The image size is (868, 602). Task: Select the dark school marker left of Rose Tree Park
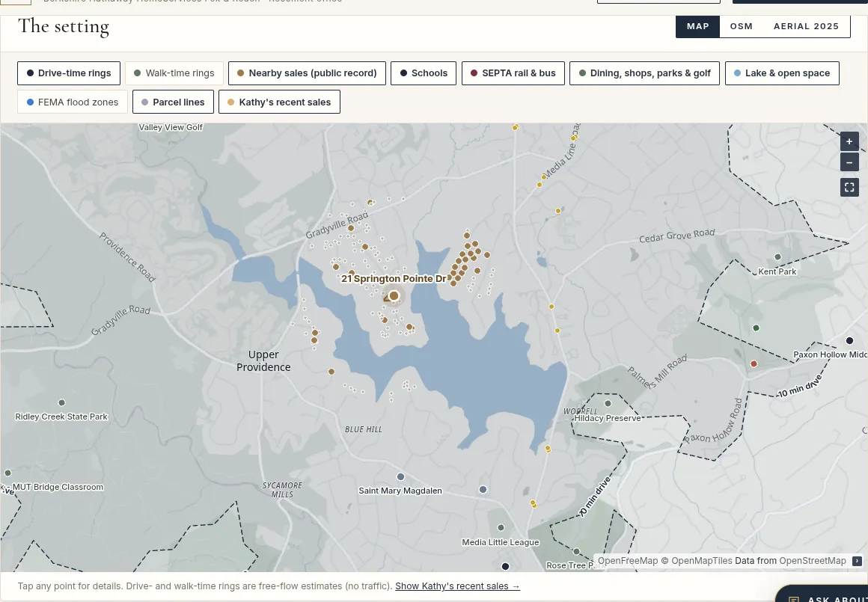pos(505,566)
